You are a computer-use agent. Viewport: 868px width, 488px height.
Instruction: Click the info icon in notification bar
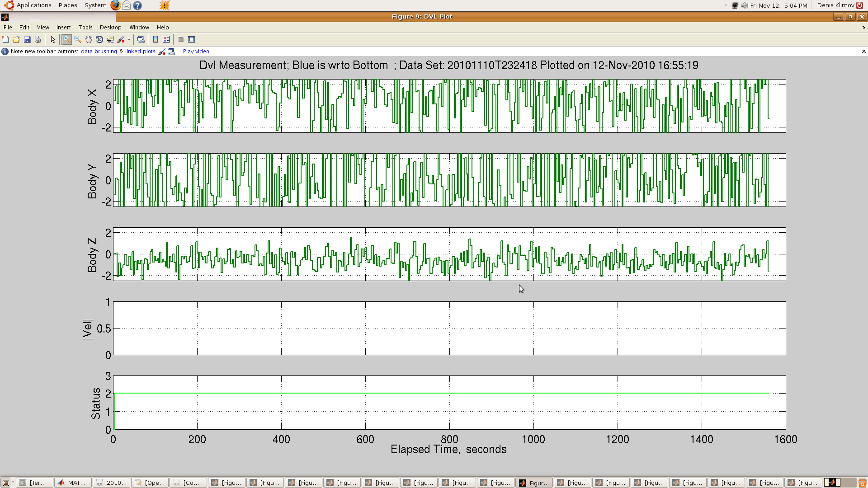tap(5, 52)
